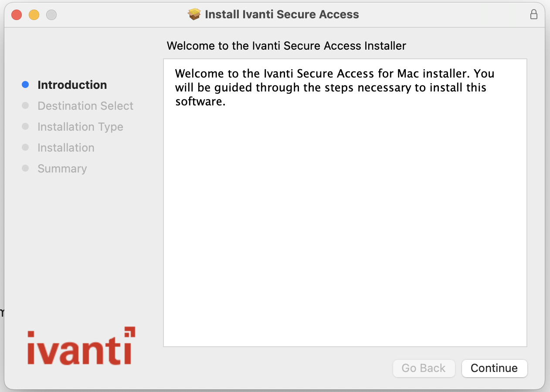Open the Summary step label

(x=62, y=169)
